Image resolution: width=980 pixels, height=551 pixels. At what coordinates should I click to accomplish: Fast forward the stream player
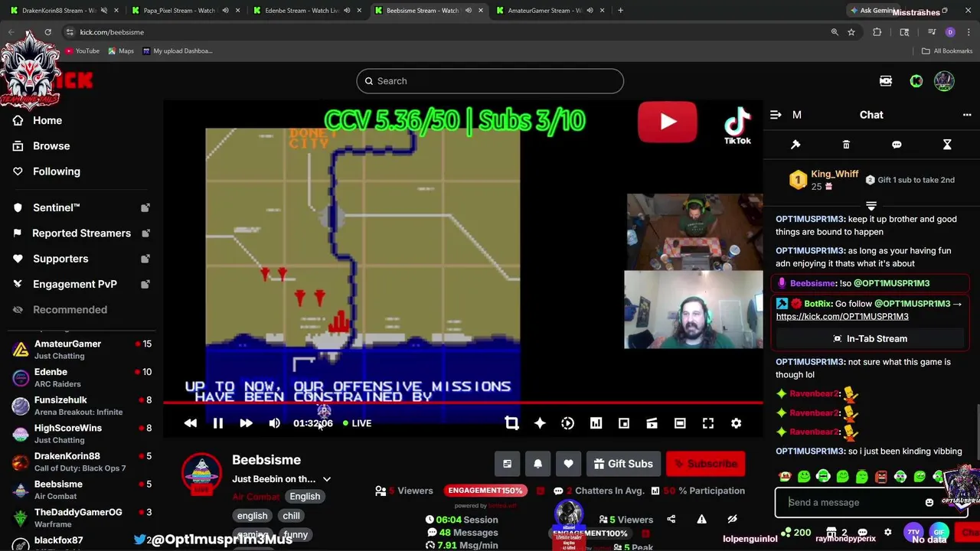[x=246, y=423]
